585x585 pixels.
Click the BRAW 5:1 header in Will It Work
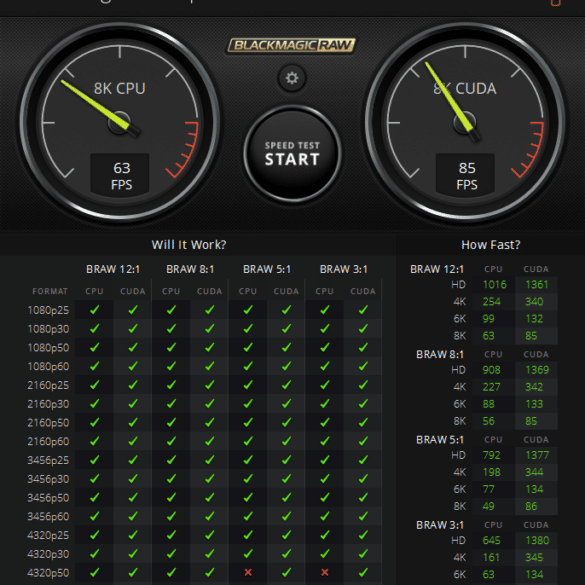pos(267,269)
